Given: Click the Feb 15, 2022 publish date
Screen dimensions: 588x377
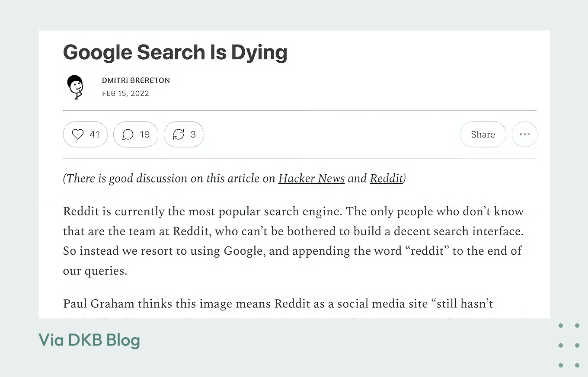Looking at the screenshot, I should pos(125,93).
